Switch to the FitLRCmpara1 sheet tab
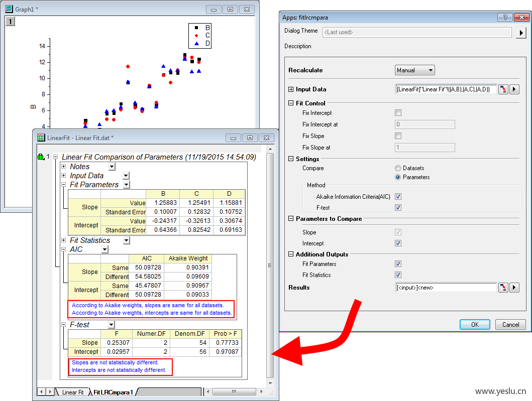532x401 pixels. 113,392
